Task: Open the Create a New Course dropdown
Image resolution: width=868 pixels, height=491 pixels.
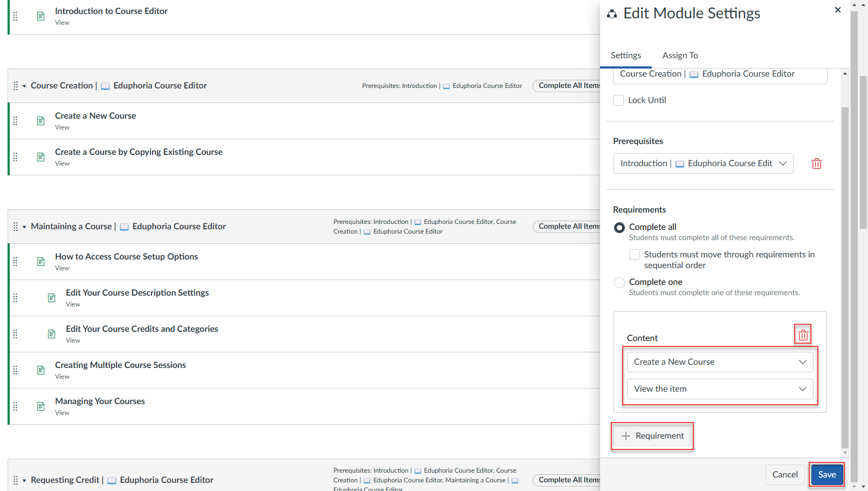Action: [720, 362]
